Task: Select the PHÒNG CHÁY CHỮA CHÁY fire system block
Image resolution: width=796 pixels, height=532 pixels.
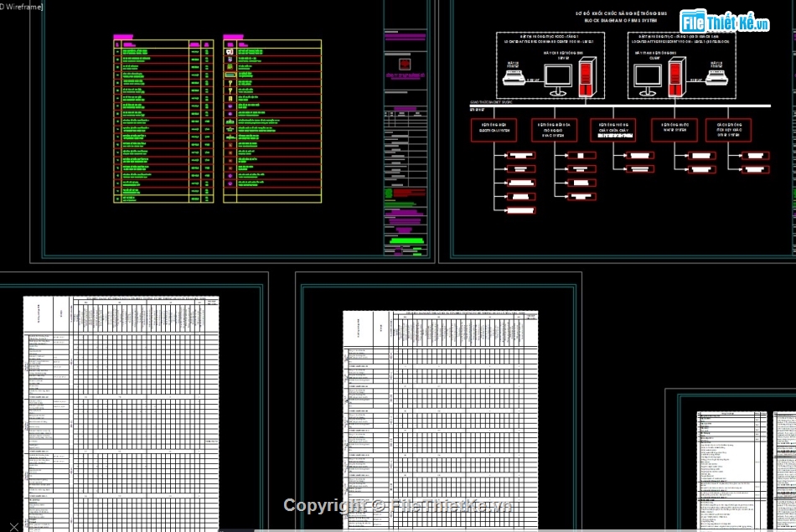Action: (x=613, y=130)
